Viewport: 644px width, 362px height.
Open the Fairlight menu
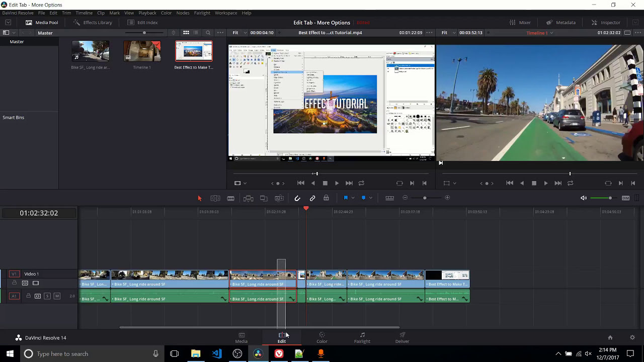click(x=202, y=13)
